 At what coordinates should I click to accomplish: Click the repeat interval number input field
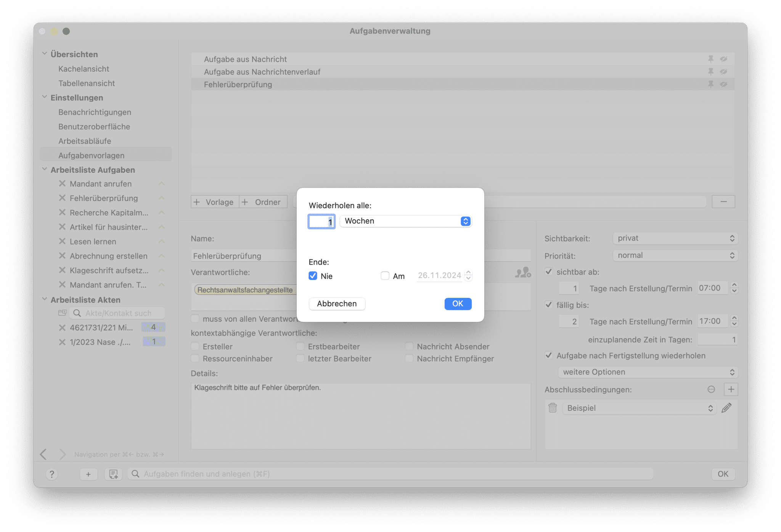point(321,221)
